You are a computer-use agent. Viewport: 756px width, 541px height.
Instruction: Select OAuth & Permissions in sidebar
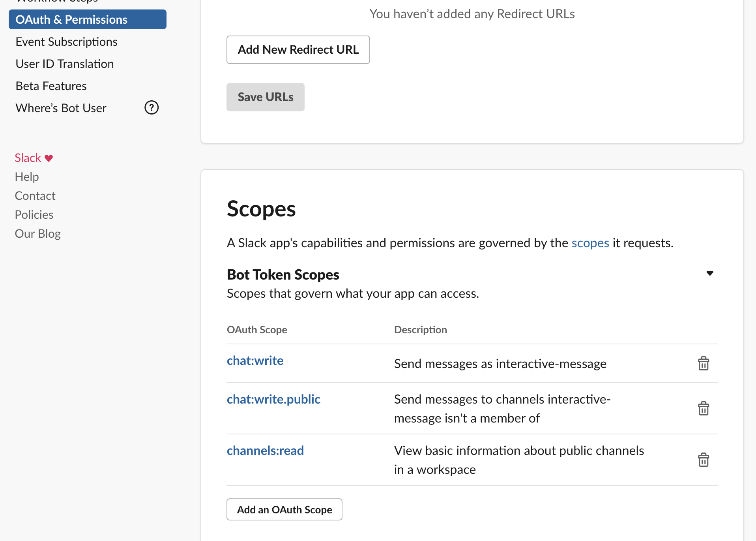71,19
